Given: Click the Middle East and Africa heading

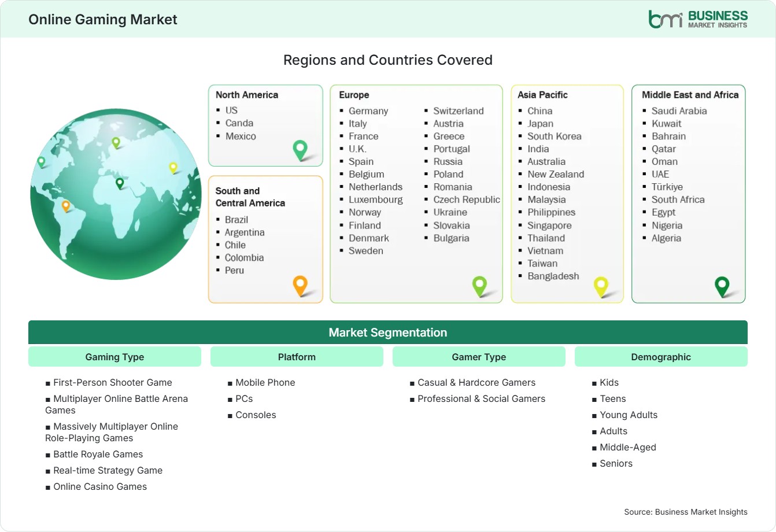Looking at the screenshot, I should tap(690, 95).
